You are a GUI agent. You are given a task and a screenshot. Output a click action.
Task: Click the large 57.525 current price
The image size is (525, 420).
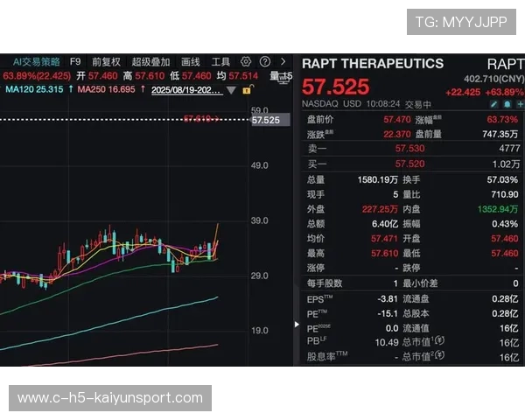pos(335,87)
